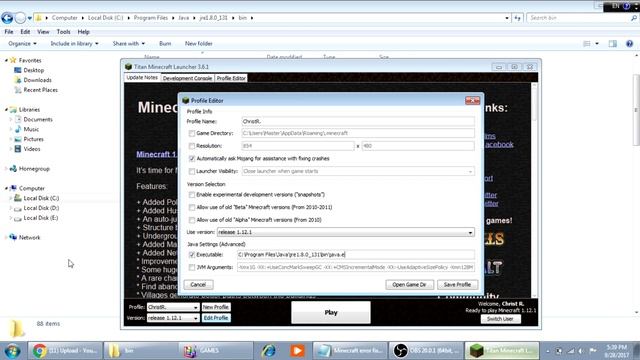
Task: Collapse the Computer tree section
Action: pos(6,188)
